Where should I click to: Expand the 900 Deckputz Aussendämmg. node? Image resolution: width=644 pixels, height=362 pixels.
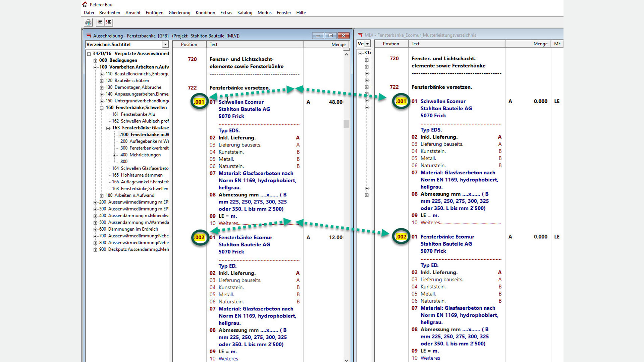tap(95, 249)
